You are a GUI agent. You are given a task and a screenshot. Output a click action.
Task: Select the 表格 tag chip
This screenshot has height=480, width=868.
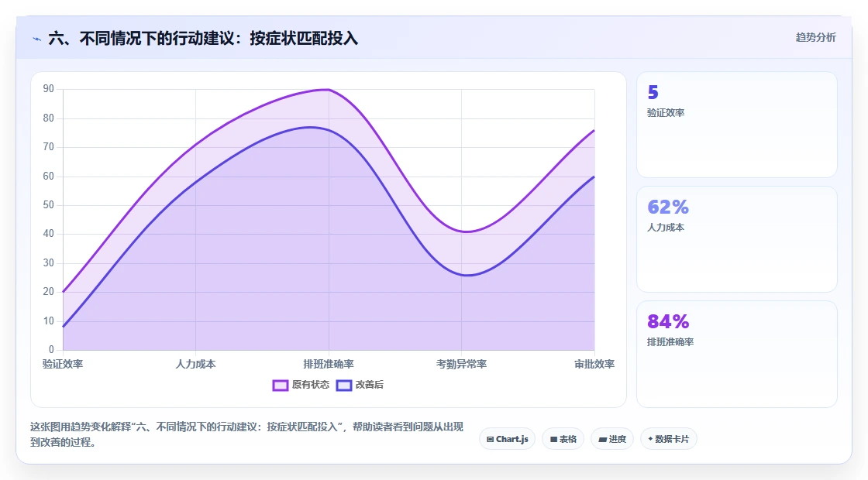coord(563,439)
